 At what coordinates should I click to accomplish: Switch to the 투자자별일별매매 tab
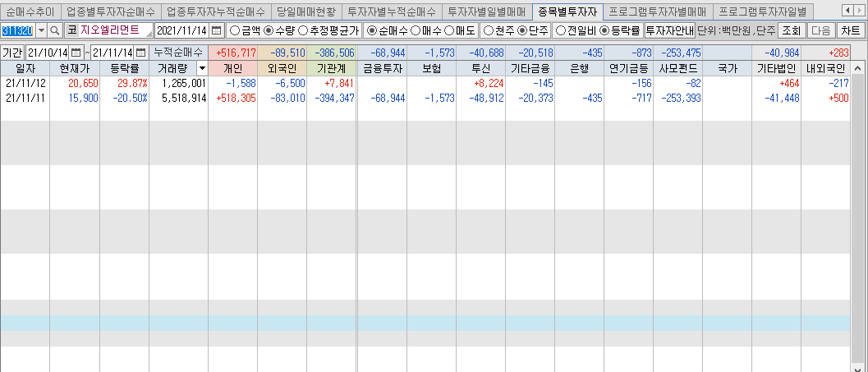[486, 11]
